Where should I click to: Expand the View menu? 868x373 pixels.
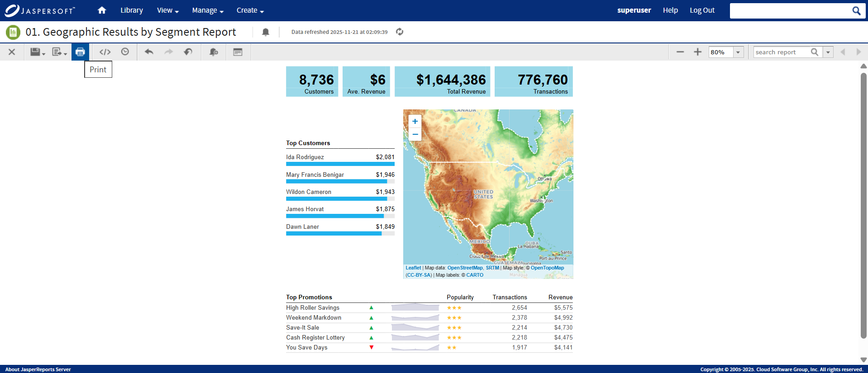[168, 10]
